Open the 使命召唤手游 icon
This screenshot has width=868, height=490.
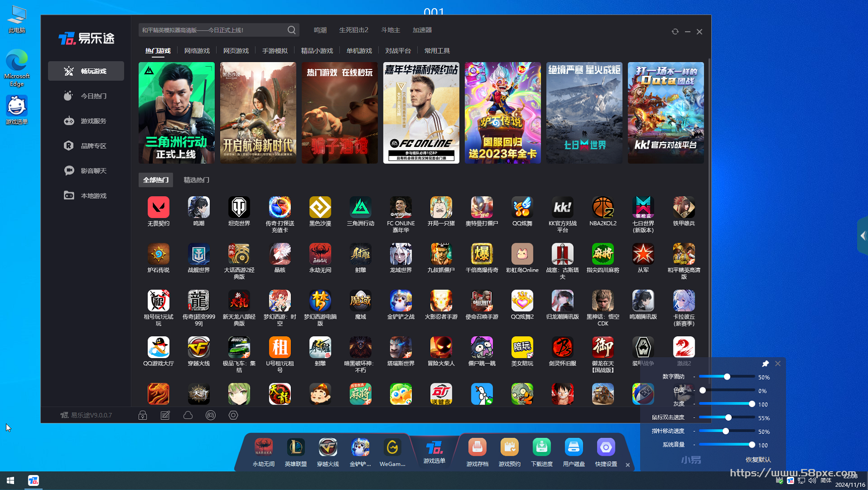(x=482, y=301)
